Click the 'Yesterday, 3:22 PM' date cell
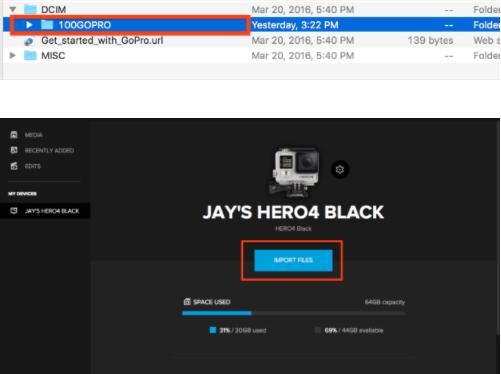Viewport: 501px width, 374px height. tap(295, 25)
